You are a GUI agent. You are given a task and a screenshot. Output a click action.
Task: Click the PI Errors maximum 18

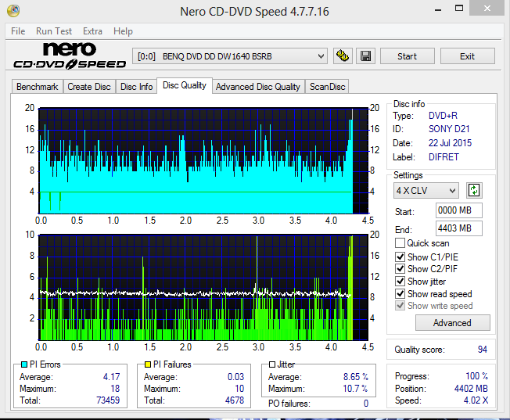[115, 389]
